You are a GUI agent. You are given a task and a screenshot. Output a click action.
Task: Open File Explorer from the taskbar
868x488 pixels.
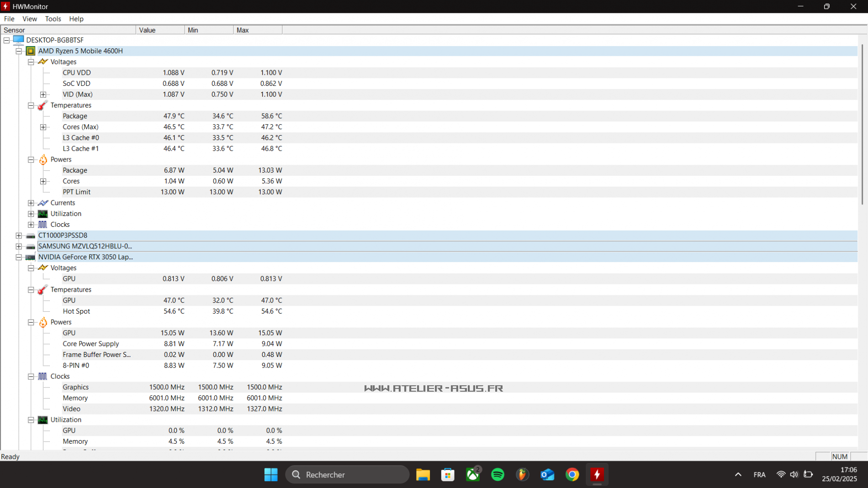(x=423, y=475)
